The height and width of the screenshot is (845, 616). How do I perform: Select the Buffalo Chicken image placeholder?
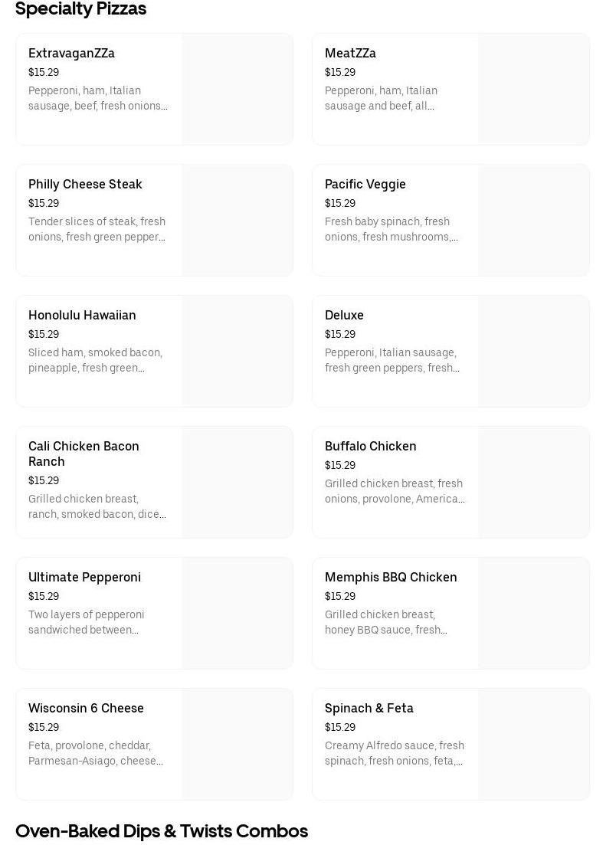[533, 483]
